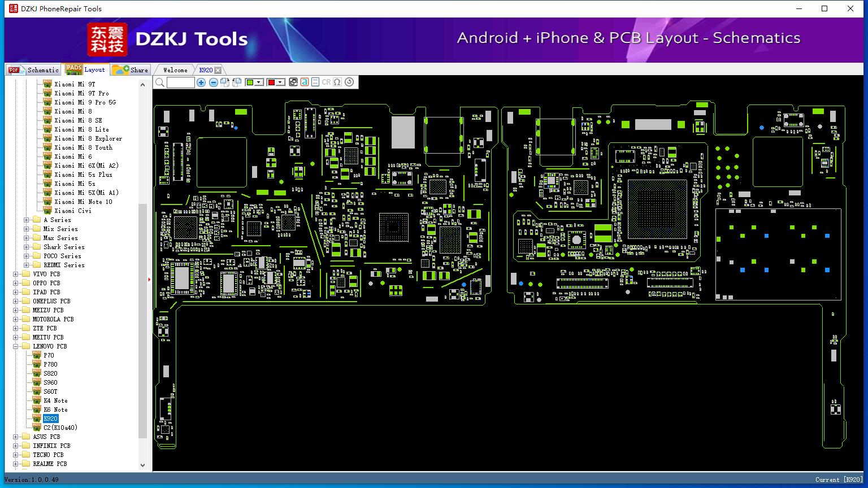Viewport: 868px width, 488px height.
Task: Click the DZKJ app icon in title bar
Action: 14,8
